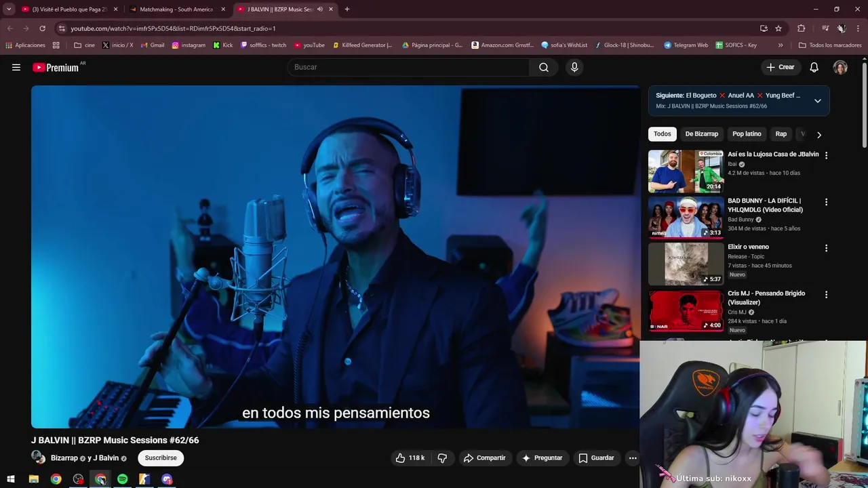Open media controls icon in toolbar
Image resolution: width=868 pixels, height=488 pixels.
(x=825, y=28)
